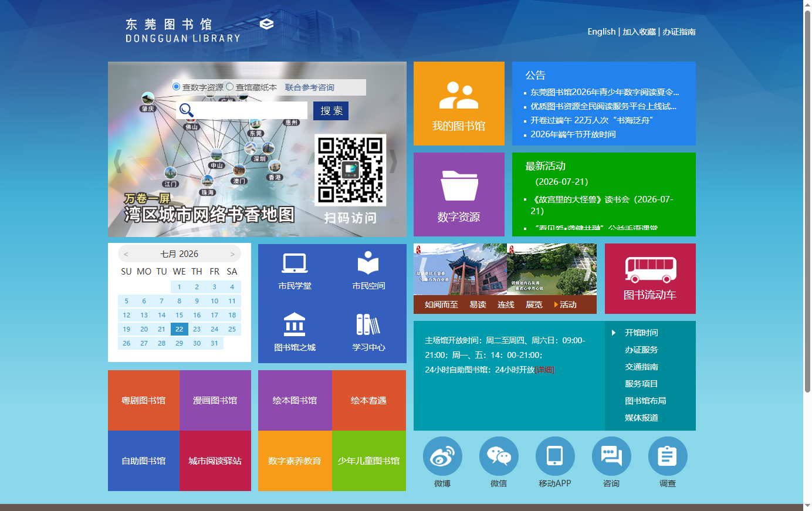Open the 绘本图书馆 tile
This screenshot has height=511, width=812.
[x=295, y=401]
